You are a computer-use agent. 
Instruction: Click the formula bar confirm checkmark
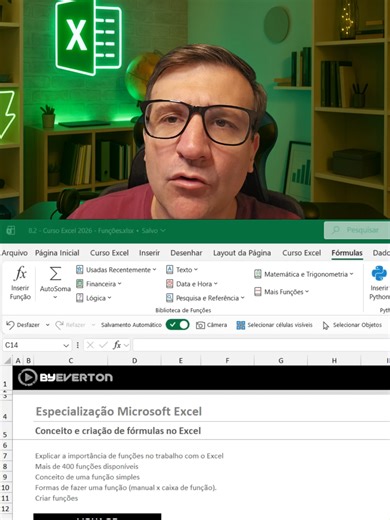[103, 345]
